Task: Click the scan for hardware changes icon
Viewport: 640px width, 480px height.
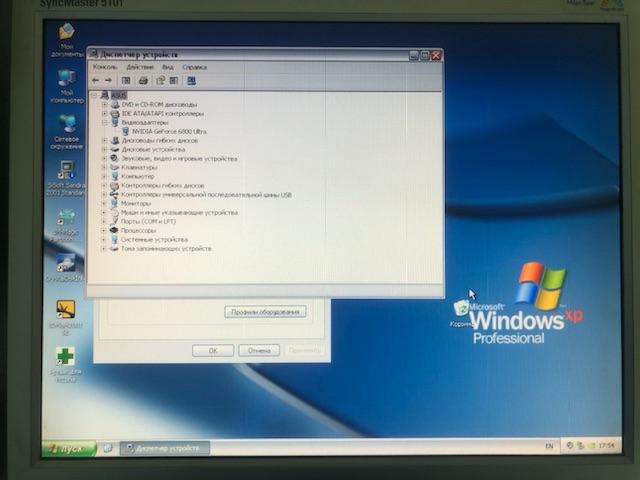Action: 190,80
